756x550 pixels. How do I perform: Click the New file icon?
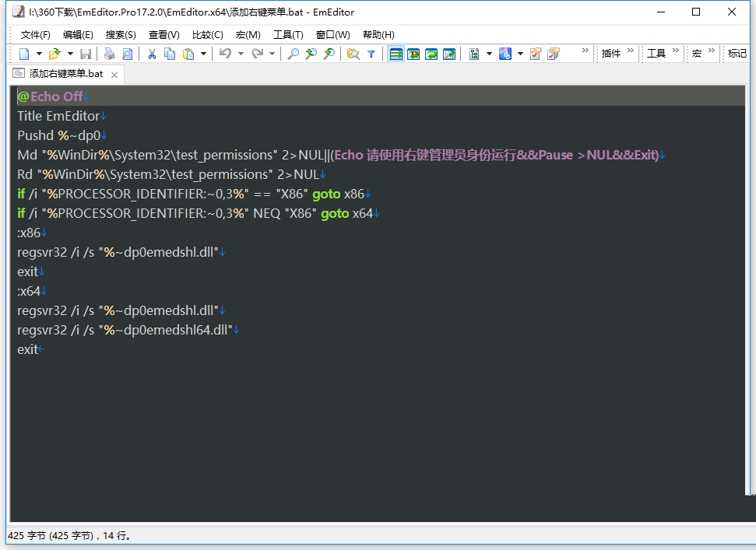point(24,54)
